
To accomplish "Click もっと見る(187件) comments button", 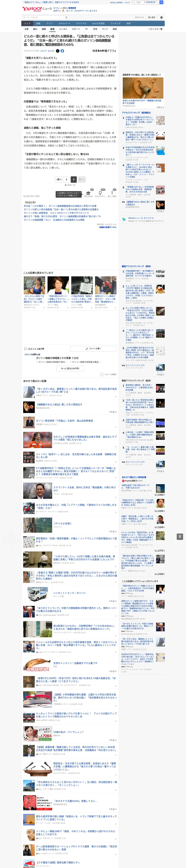I will (70, 369).
